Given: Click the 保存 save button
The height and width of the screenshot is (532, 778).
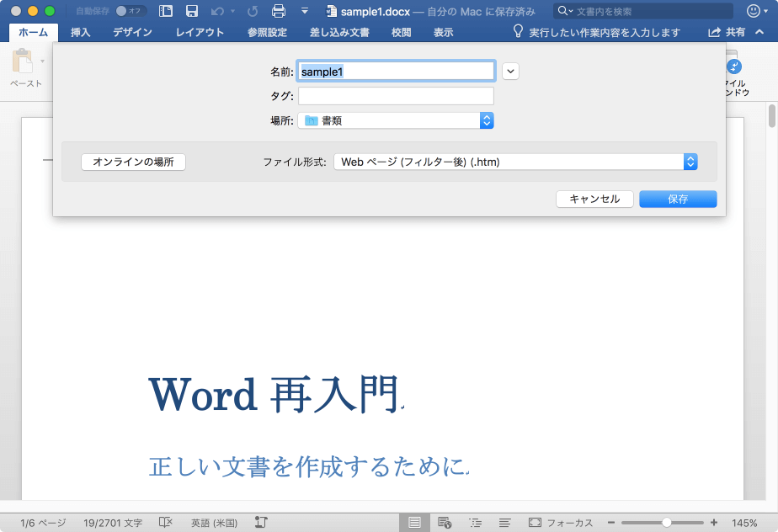Looking at the screenshot, I should click(678, 199).
